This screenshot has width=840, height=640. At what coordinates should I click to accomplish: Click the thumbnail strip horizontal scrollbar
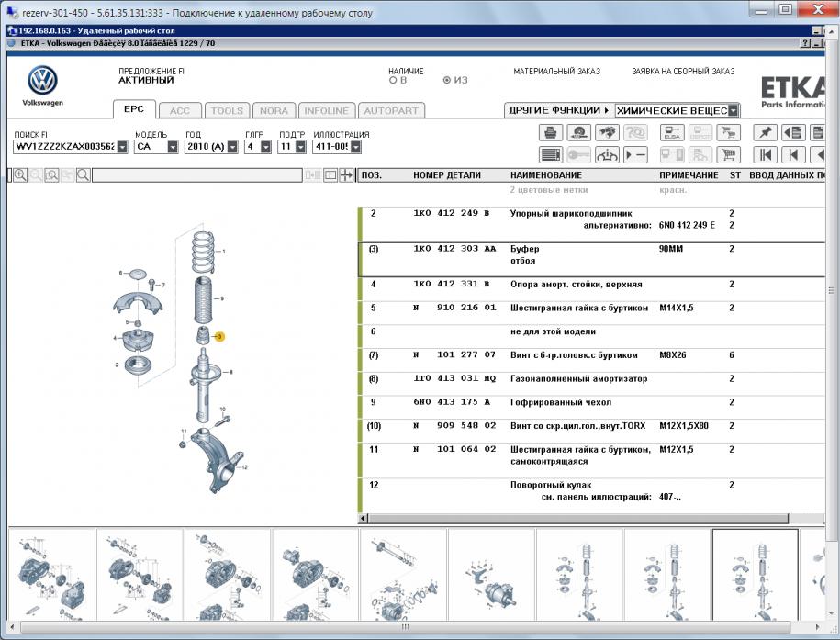[x=406, y=626]
